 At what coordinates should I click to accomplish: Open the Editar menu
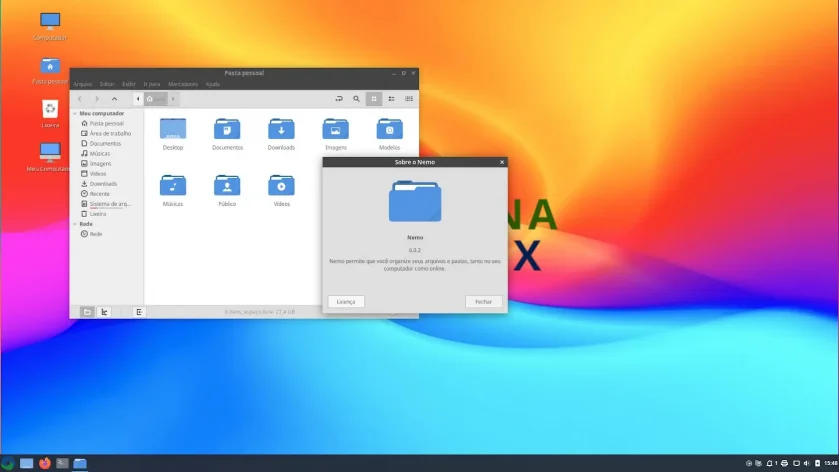107,84
